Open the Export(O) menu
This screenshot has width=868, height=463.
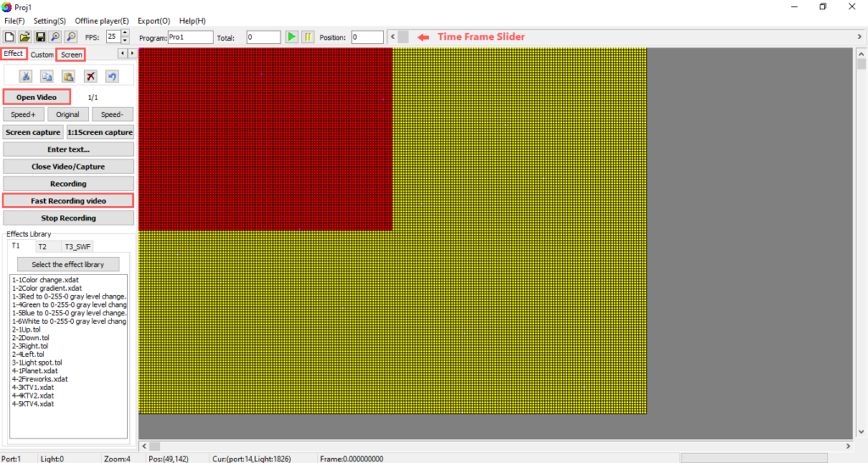pyautogui.click(x=153, y=20)
